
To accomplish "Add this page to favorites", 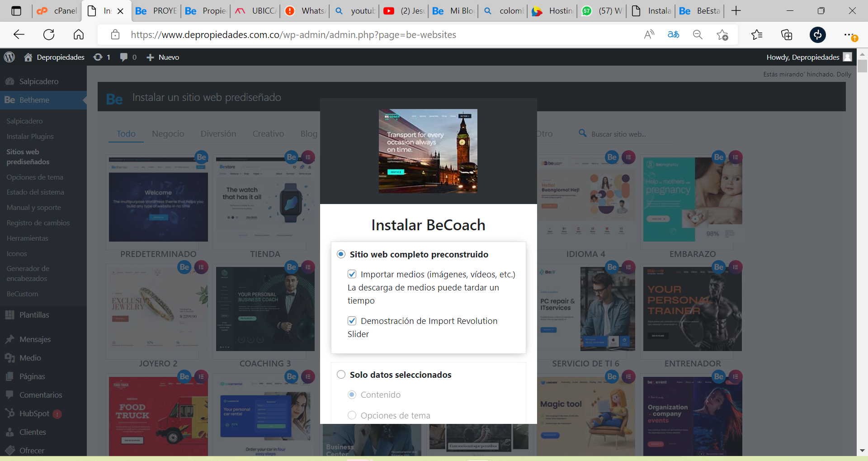I will pos(722,35).
